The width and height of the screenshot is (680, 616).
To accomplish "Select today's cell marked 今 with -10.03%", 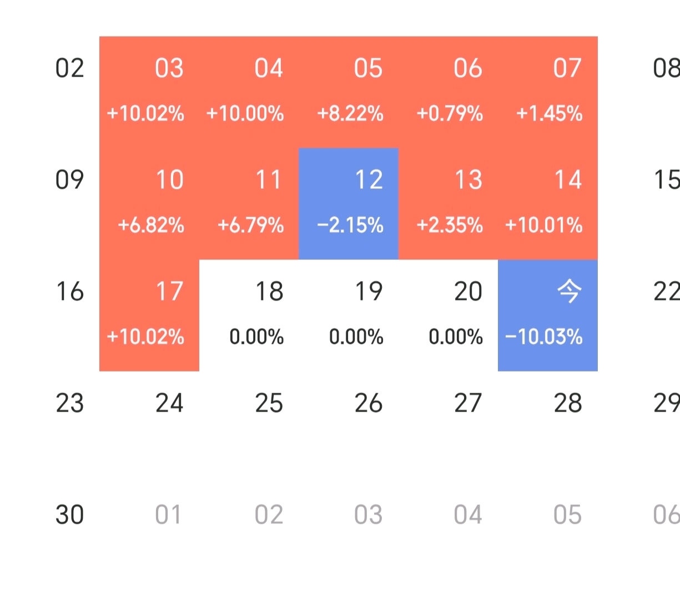I will [x=548, y=315].
